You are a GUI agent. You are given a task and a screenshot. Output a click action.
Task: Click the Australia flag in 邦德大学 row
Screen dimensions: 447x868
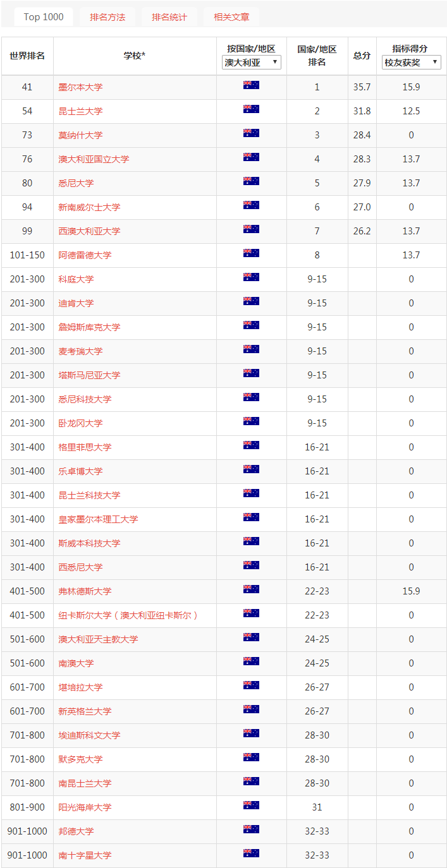pyautogui.click(x=251, y=829)
